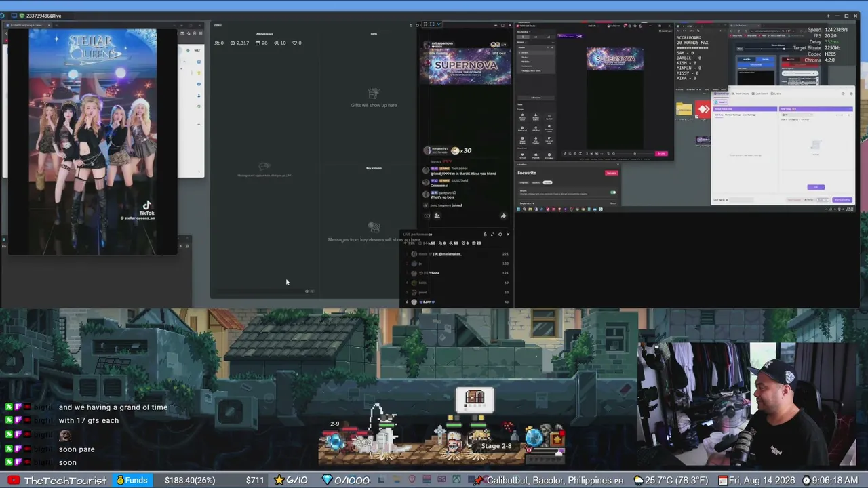Click the heart icon showing 0 likes
The height and width of the screenshot is (488, 868).
click(296, 43)
